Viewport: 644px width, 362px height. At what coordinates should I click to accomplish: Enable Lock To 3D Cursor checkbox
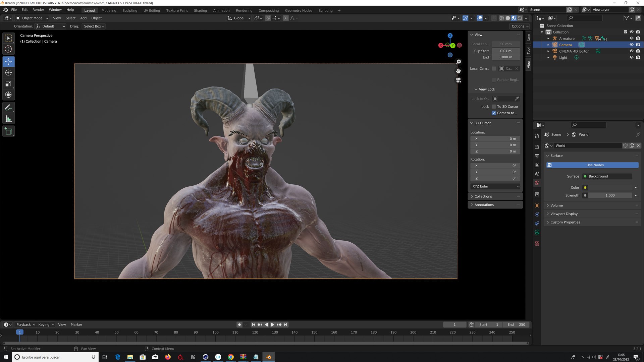tap(494, 107)
